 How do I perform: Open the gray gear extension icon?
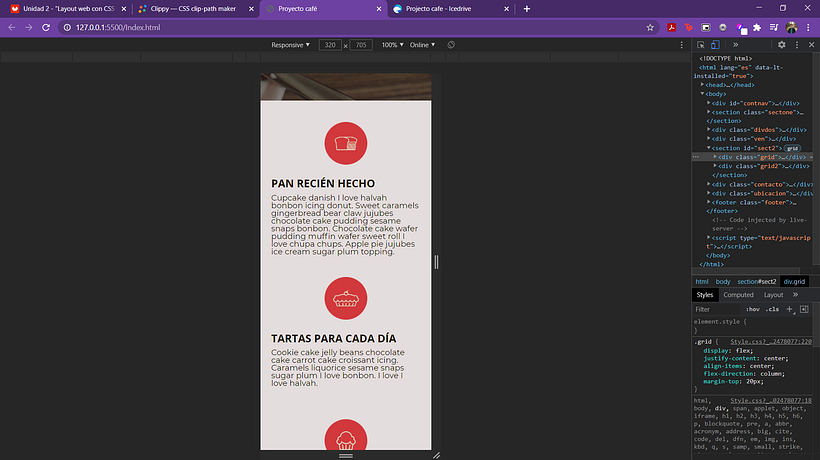[723, 27]
